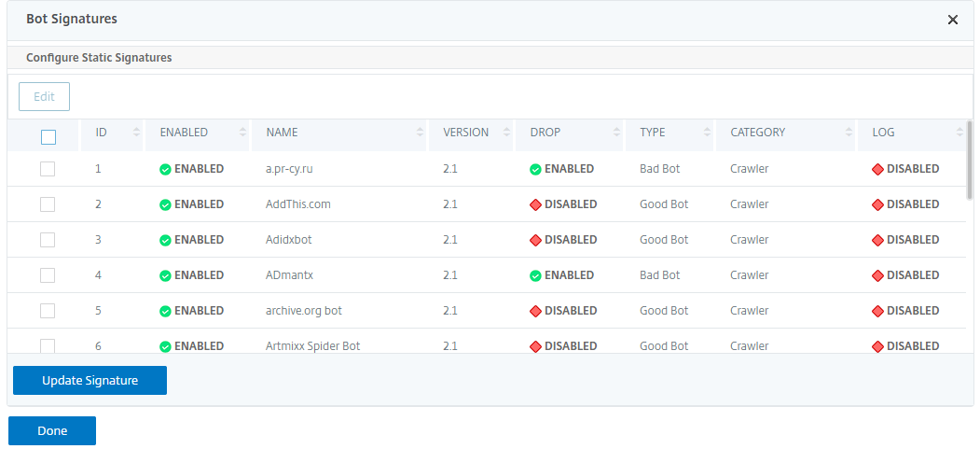
Task: Click green enabled status icon for archive.org bot
Action: point(166,311)
